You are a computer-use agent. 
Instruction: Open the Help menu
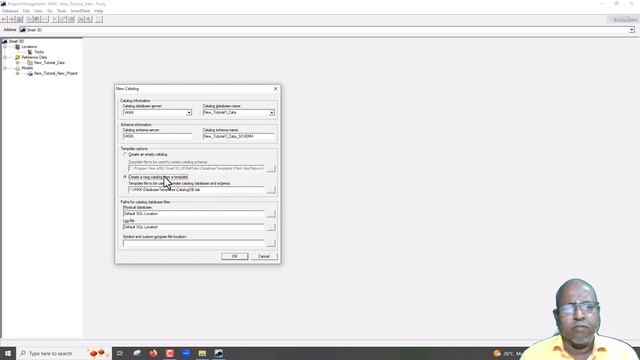point(99,11)
